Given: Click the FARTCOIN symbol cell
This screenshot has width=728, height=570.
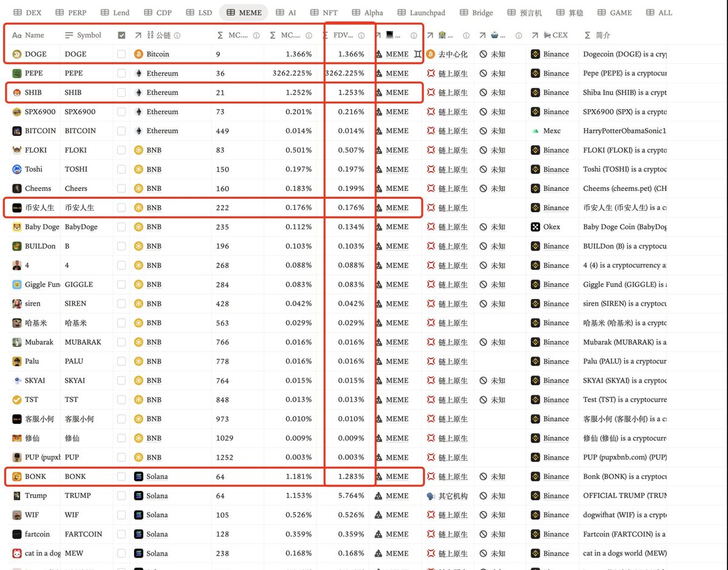Looking at the screenshot, I should (84, 534).
